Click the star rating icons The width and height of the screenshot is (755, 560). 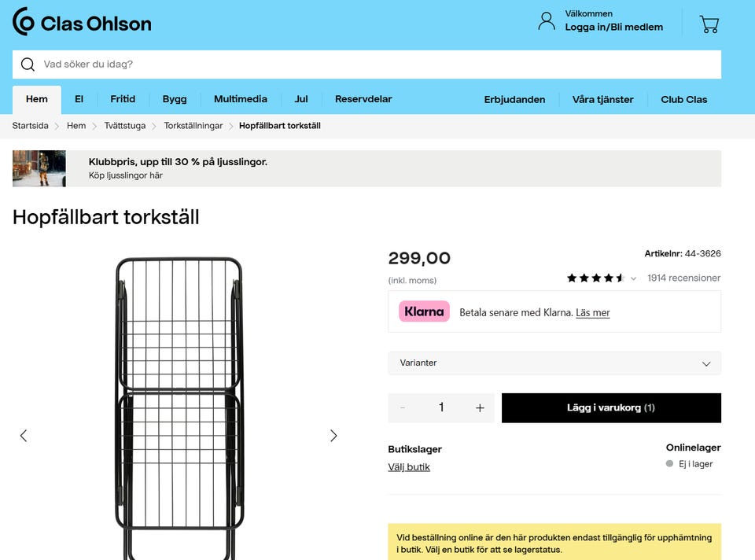tap(595, 278)
